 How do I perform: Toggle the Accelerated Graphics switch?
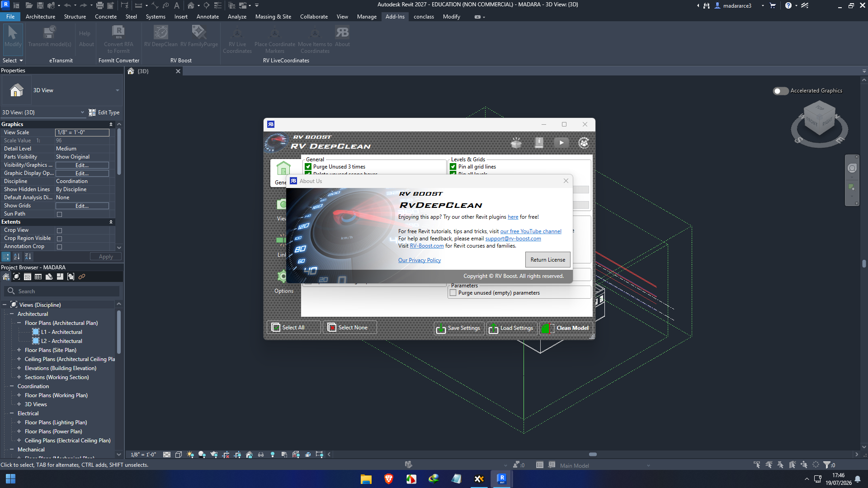click(781, 91)
